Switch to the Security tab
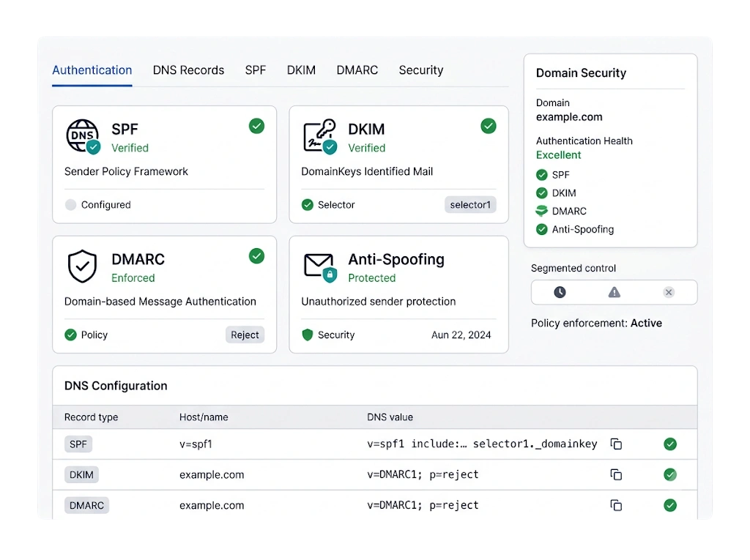Image resolution: width=750 pixels, height=560 pixels. [421, 70]
